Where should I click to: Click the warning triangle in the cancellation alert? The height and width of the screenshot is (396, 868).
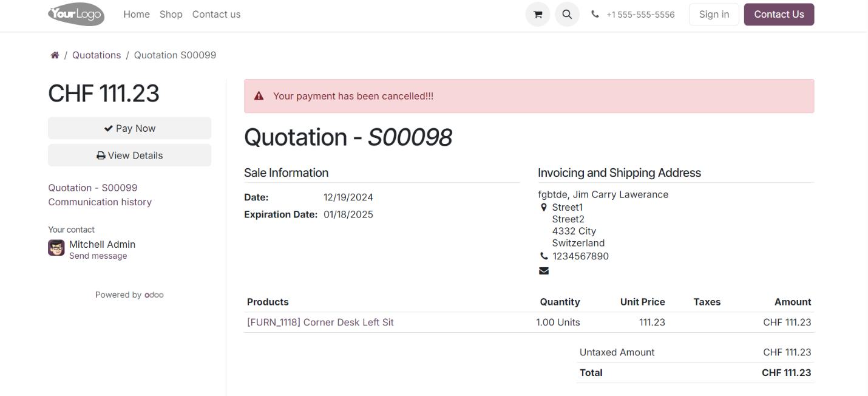pyautogui.click(x=259, y=95)
